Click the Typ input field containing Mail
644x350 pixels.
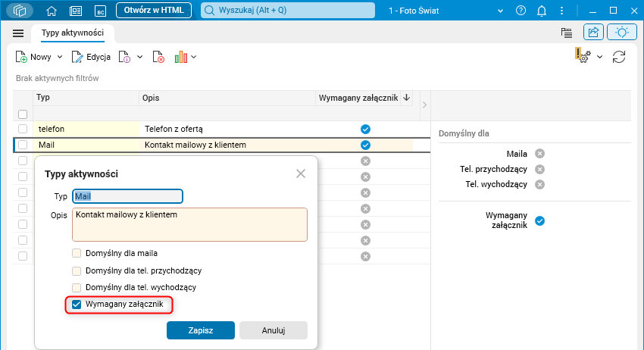point(128,196)
